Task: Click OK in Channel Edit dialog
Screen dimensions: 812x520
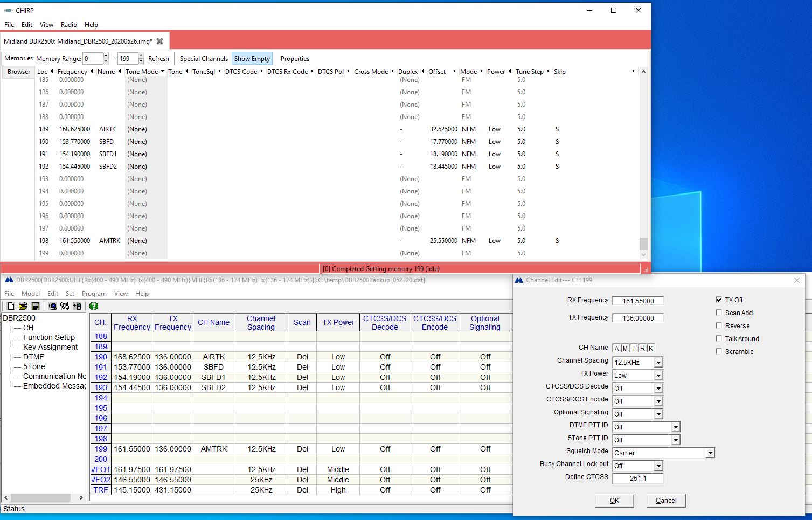Action: click(614, 501)
